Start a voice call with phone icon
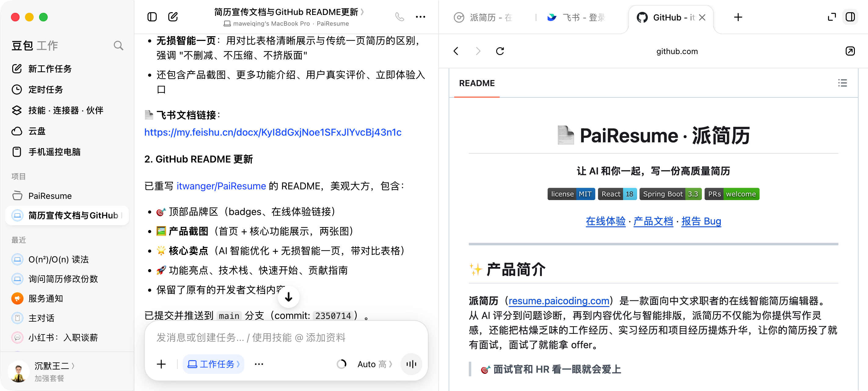Screen dimensions: 868x391 399,17
